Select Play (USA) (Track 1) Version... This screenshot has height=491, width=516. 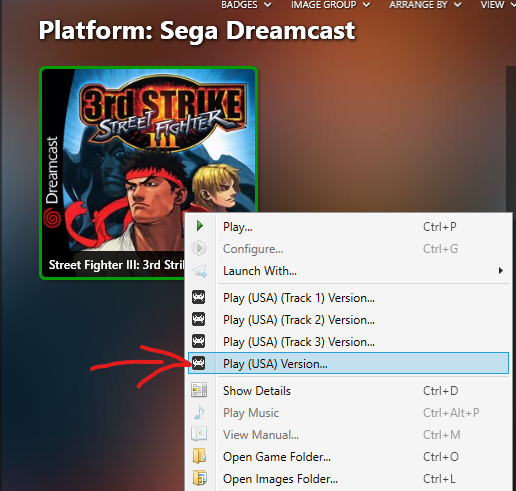[348, 298]
